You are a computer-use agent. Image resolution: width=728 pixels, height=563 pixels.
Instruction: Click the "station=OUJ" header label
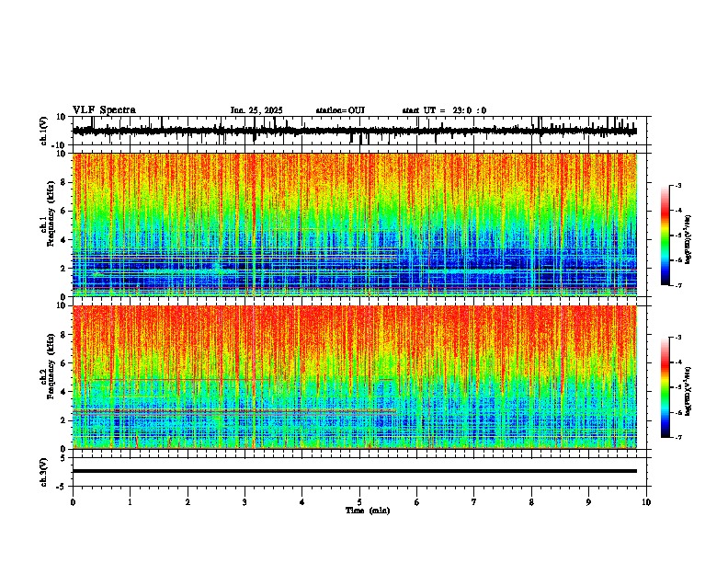[340, 110]
